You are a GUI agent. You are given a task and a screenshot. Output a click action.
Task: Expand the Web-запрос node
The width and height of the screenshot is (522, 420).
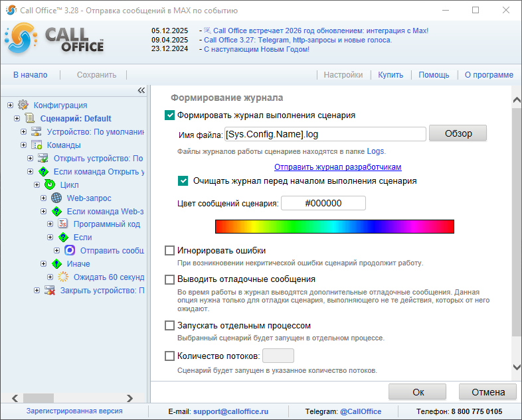[43, 198]
